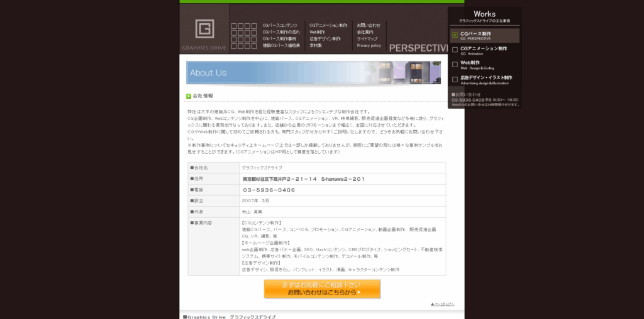Navigate to CGアニメーション制作 in header menu
The height and width of the screenshot is (319, 644).
328,26
